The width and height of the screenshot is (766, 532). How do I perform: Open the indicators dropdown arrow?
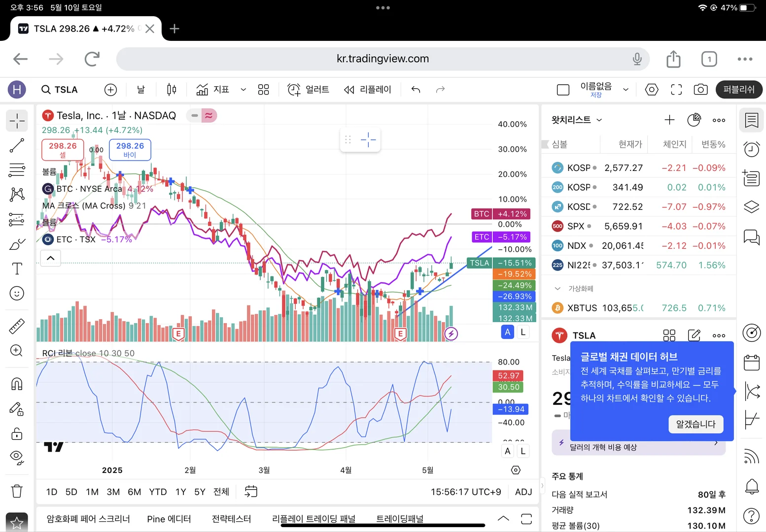coord(243,90)
